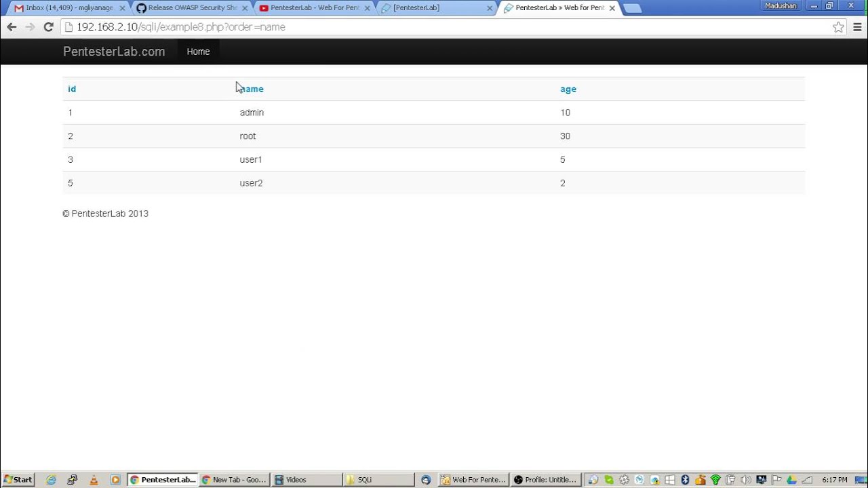Screen dimensions: 868x488
Task: Click the PentesterLab 2013 copyright text
Action: pyautogui.click(x=105, y=213)
